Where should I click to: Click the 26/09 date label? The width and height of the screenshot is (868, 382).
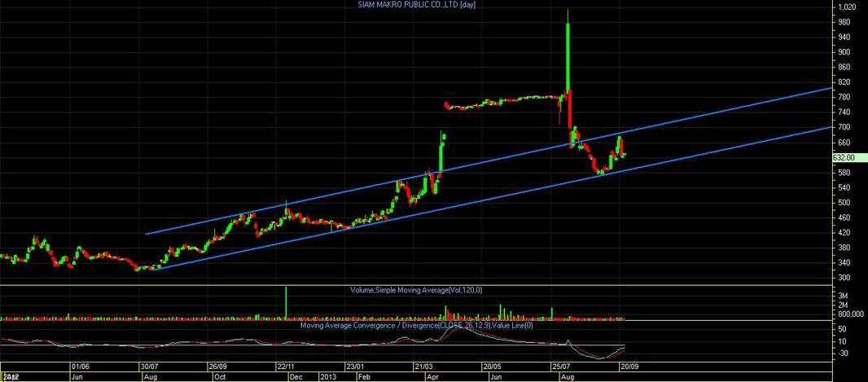[217, 367]
